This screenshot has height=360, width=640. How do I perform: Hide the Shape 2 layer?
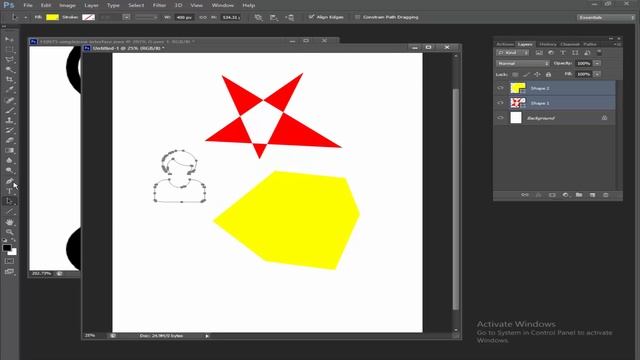500,88
